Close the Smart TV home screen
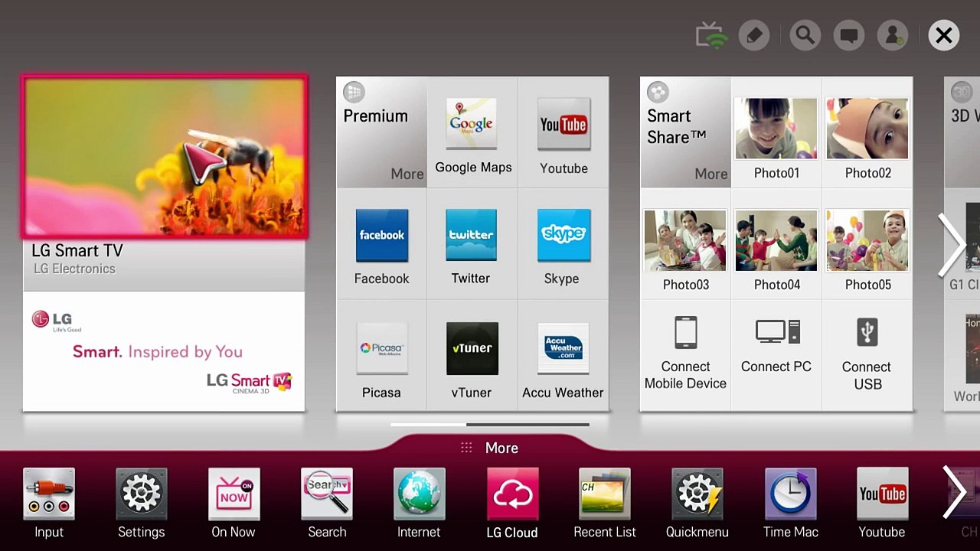The height and width of the screenshot is (551, 980). pos(944,35)
